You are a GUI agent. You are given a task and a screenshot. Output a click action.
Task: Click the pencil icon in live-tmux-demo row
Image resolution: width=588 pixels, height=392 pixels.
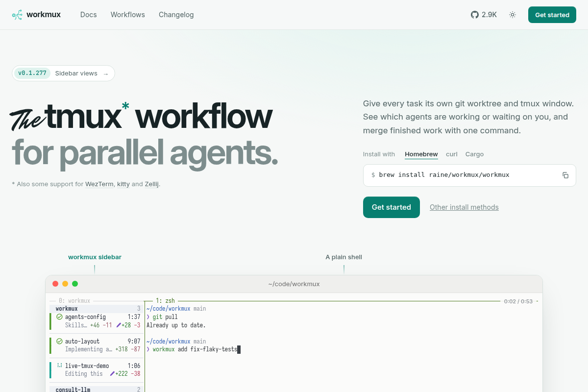click(x=112, y=374)
